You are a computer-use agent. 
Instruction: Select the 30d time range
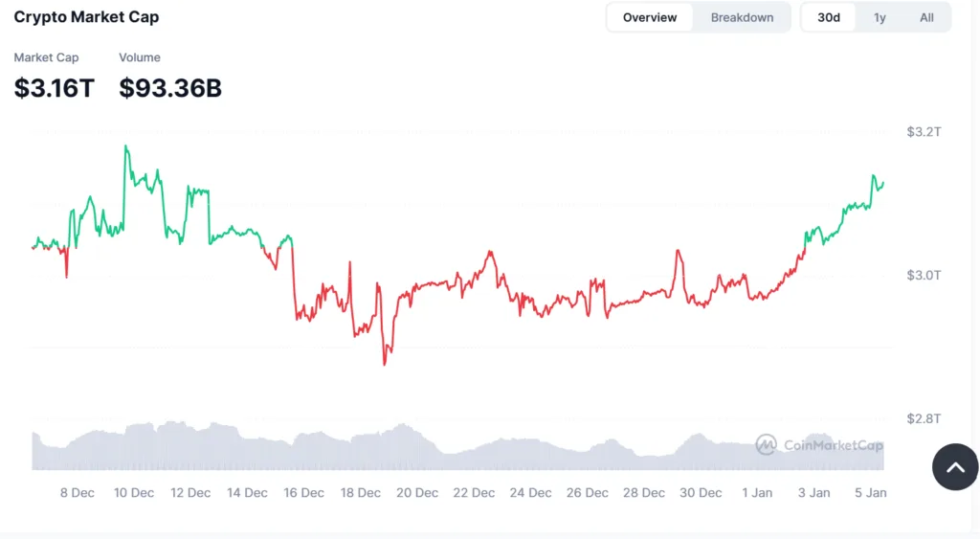(x=828, y=17)
